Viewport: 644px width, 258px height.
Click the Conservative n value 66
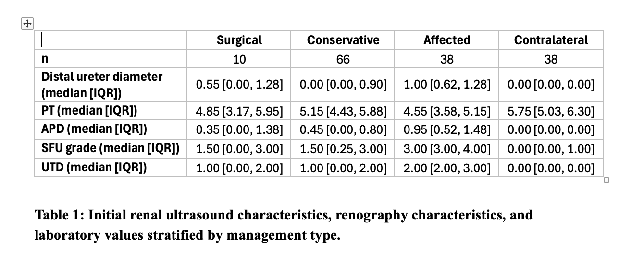(343, 59)
